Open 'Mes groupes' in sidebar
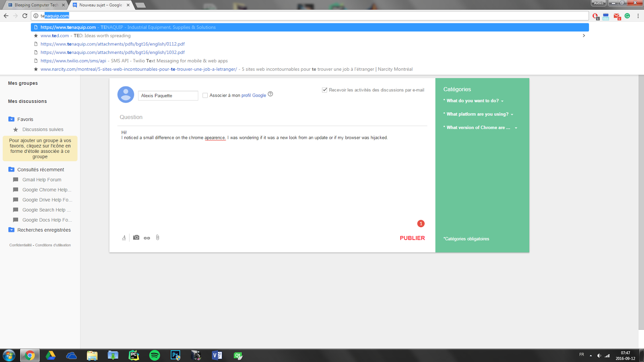Image resolution: width=644 pixels, height=362 pixels. point(23,83)
